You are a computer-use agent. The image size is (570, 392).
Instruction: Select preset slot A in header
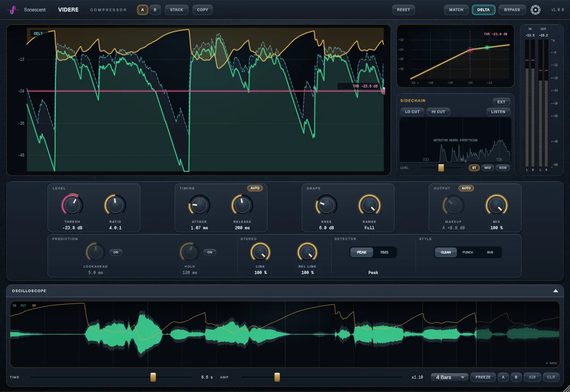coord(143,10)
